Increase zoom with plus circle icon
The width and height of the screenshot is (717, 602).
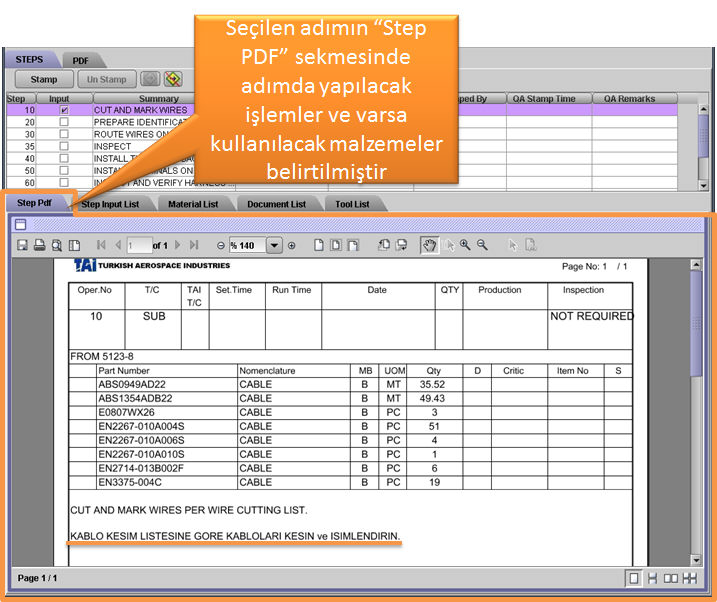point(292,245)
